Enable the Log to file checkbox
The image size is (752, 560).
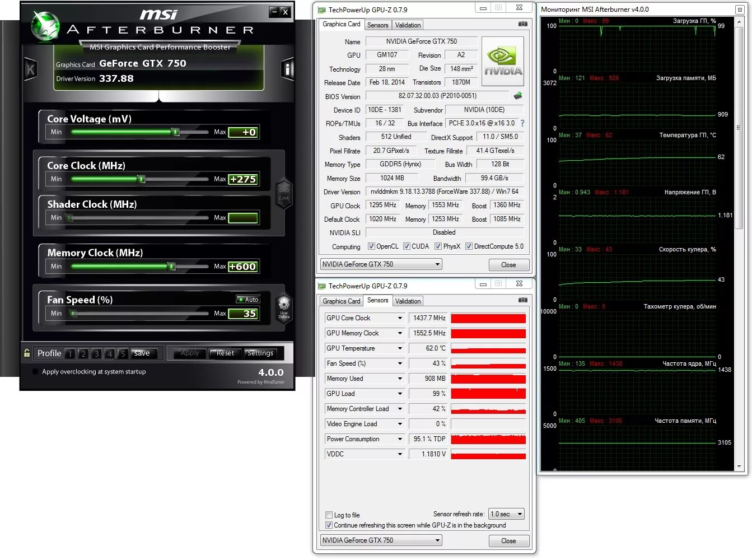(329, 515)
